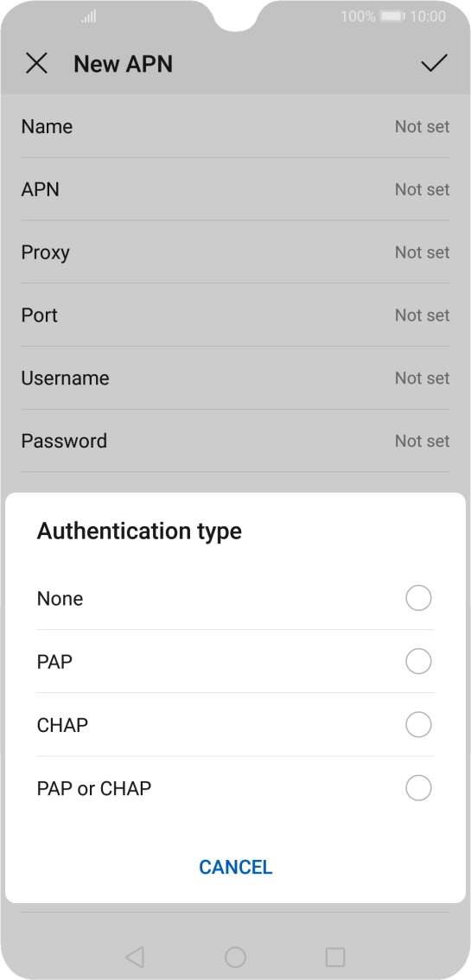This screenshot has width=471, height=980.
Task: Open the Name field row
Action: [235, 126]
